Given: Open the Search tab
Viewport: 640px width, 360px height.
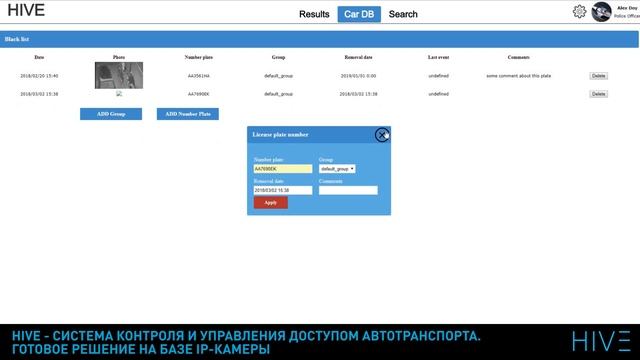Looking at the screenshot, I should [x=403, y=14].
